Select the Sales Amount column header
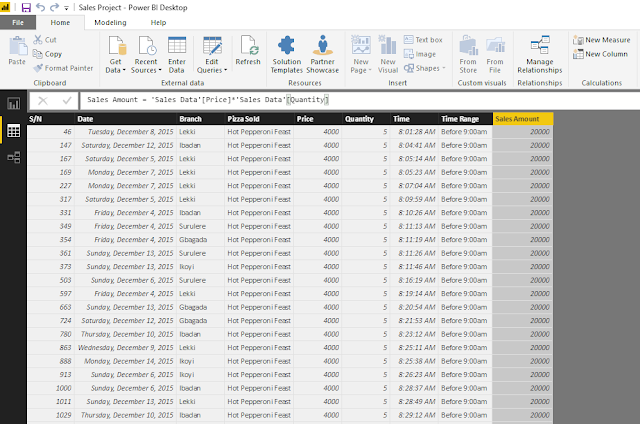 (523, 119)
